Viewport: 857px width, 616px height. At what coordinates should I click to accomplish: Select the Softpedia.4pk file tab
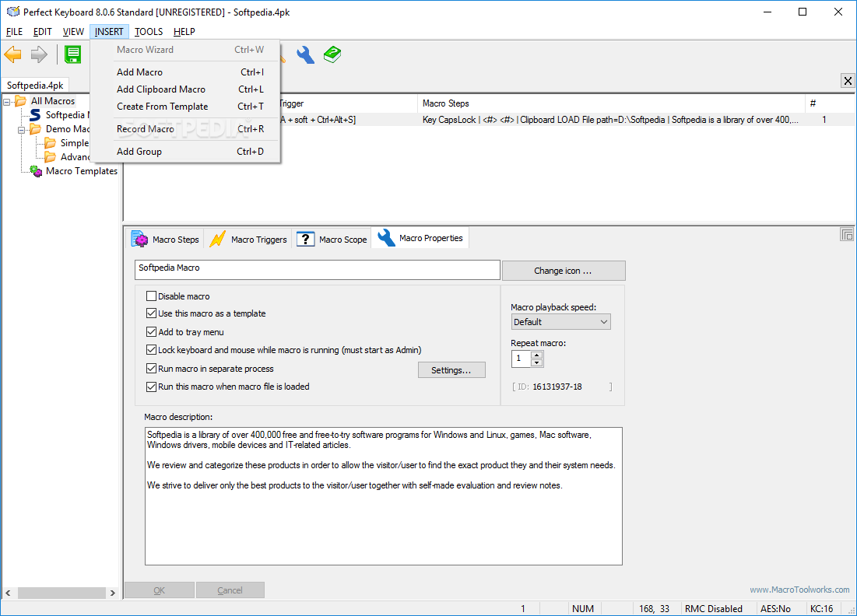pyautogui.click(x=36, y=86)
